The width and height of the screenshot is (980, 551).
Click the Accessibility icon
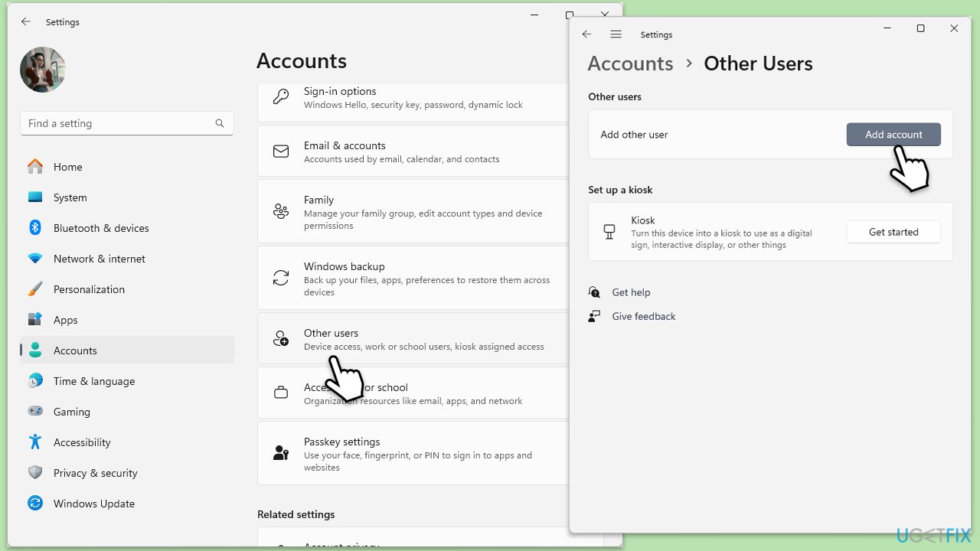35,442
